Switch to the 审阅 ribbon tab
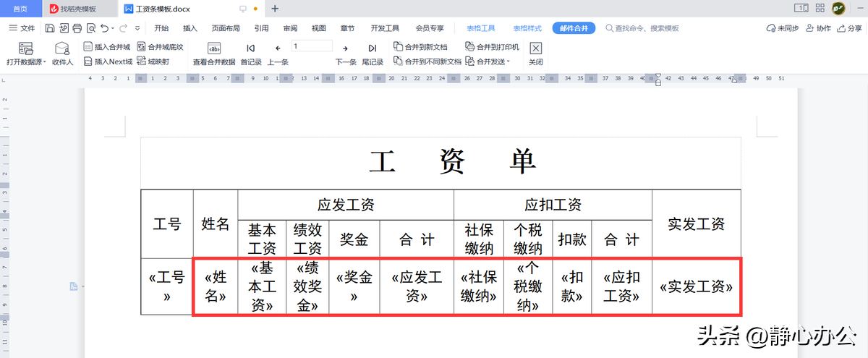Screen dimensions: 868x358 point(290,28)
